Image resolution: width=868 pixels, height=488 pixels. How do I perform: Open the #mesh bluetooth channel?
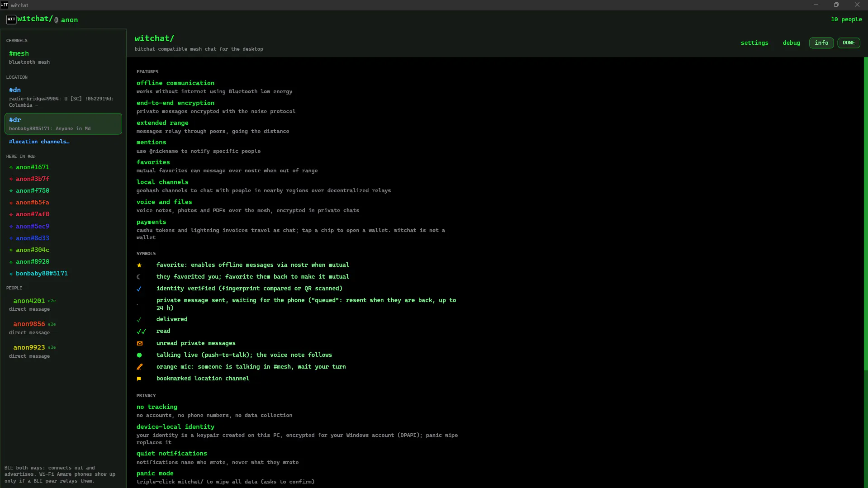click(63, 57)
